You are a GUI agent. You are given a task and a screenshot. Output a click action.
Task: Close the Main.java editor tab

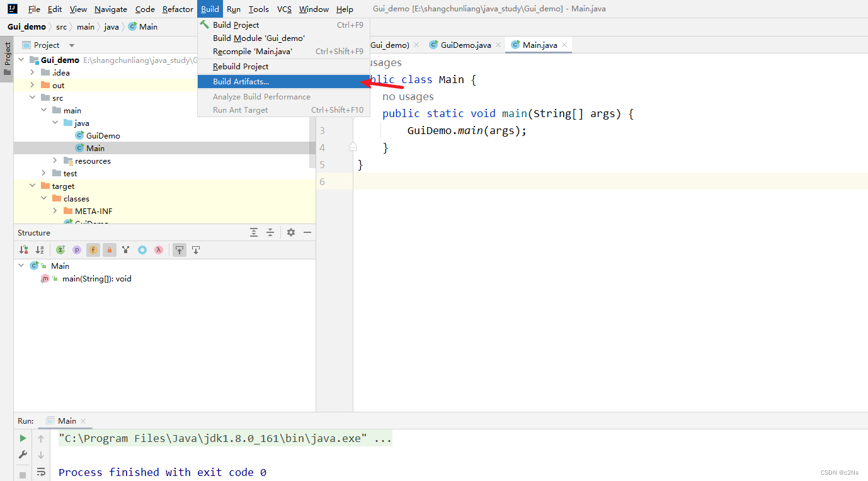coord(564,45)
